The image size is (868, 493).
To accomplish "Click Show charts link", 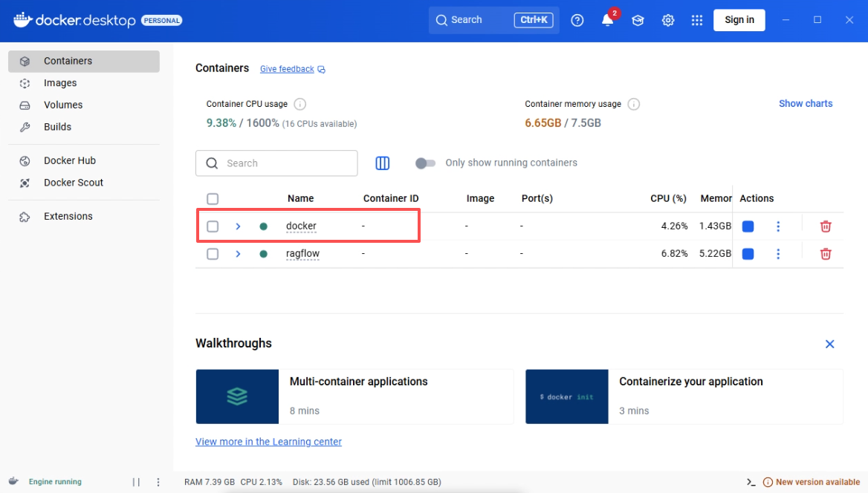I will [x=806, y=103].
